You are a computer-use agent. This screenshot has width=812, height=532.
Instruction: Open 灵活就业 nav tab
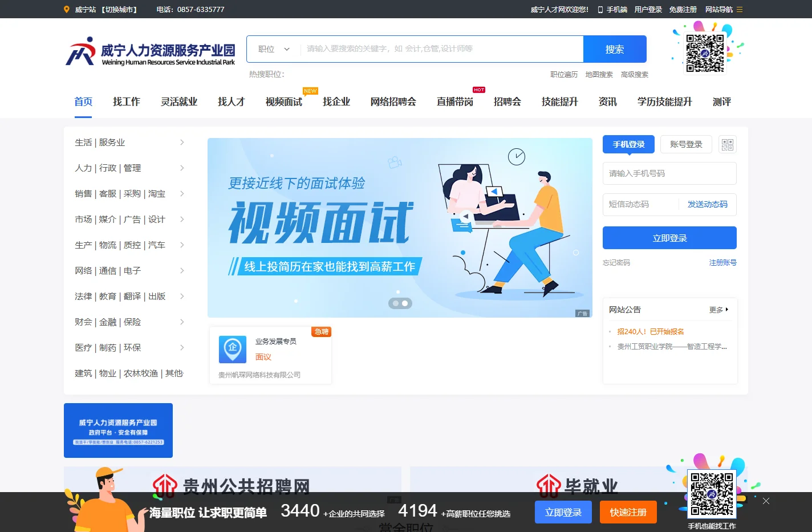[x=179, y=101]
